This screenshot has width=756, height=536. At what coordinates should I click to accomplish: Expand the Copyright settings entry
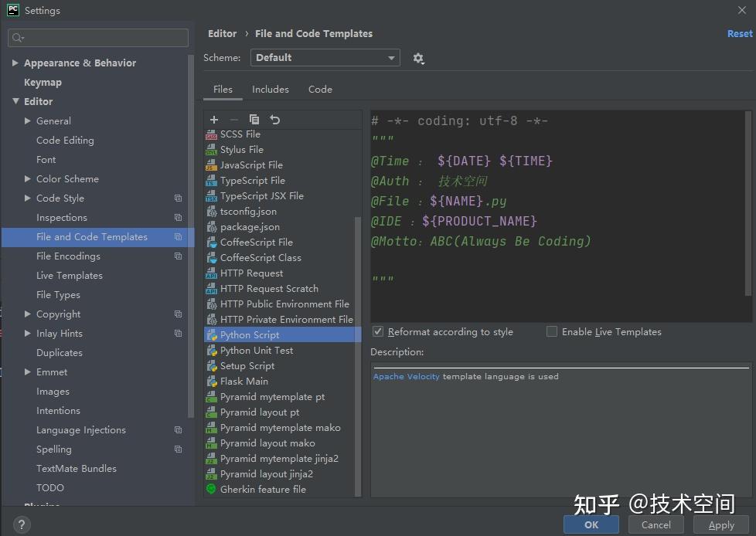[x=28, y=314]
